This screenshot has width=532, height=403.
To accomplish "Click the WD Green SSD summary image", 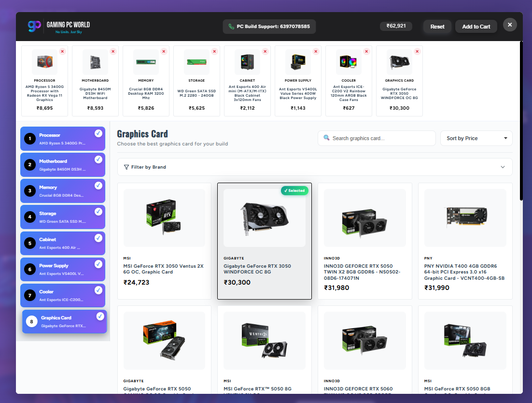I will pyautogui.click(x=197, y=62).
